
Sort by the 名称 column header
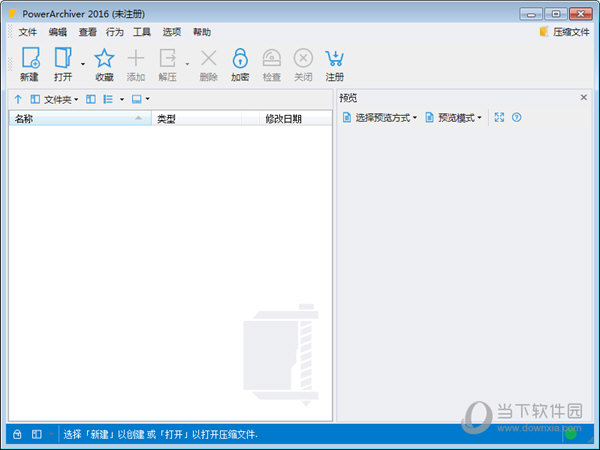coord(80,119)
